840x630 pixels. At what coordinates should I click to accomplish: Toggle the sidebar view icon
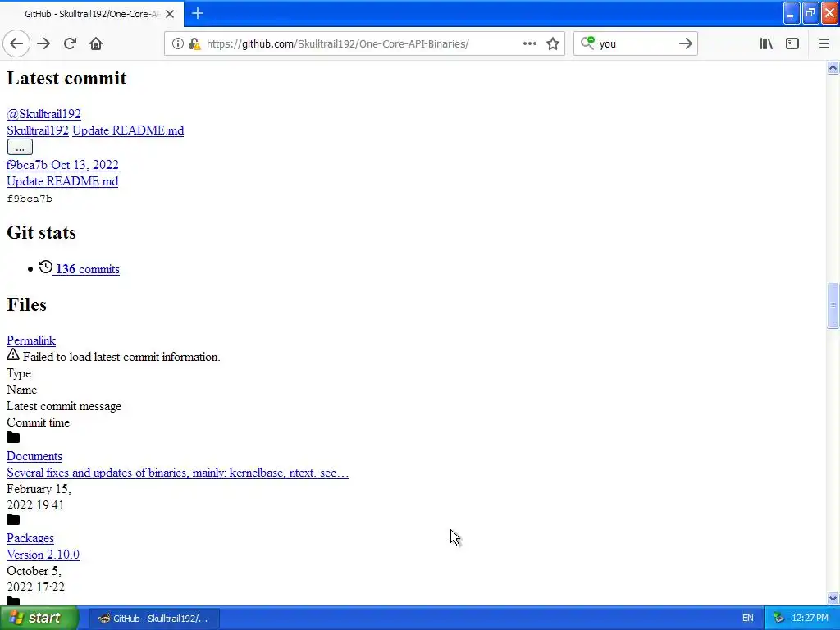click(x=792, y=44)
